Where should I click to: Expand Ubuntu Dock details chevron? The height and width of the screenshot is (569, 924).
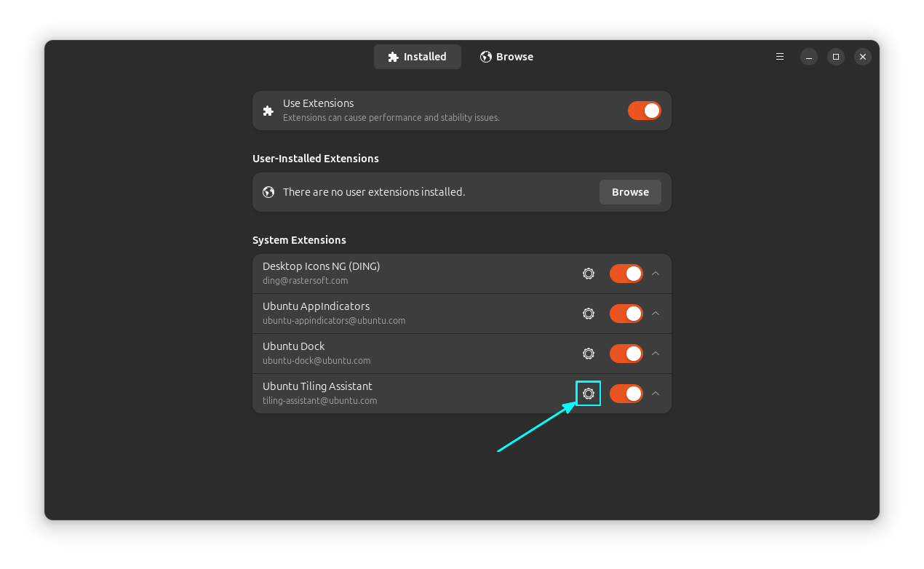coord(656,354)
